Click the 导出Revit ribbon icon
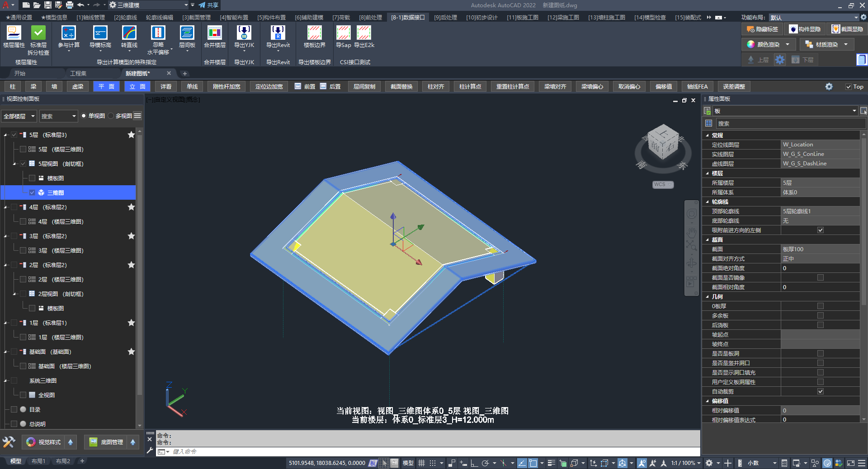The width and height of the screenshot is (868, 469). pos(278,33)
